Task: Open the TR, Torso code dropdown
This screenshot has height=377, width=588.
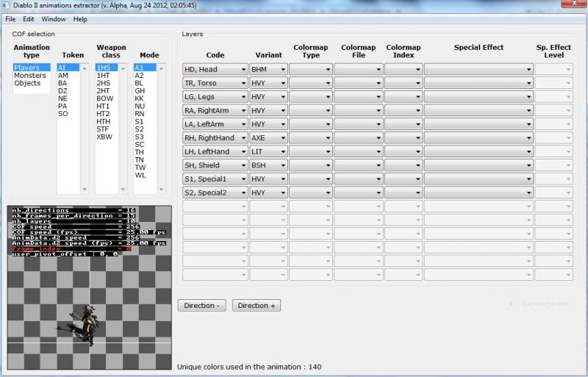Action: point(215,83)
